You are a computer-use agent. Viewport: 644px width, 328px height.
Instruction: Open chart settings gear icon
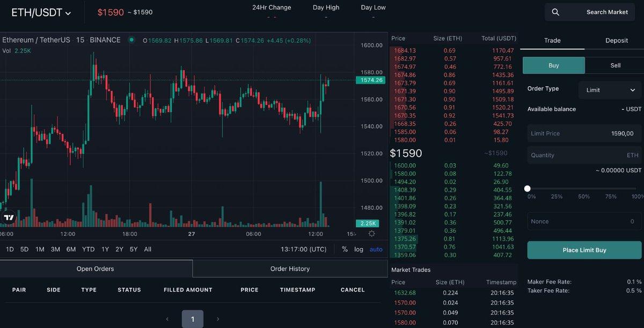(372, 234)
